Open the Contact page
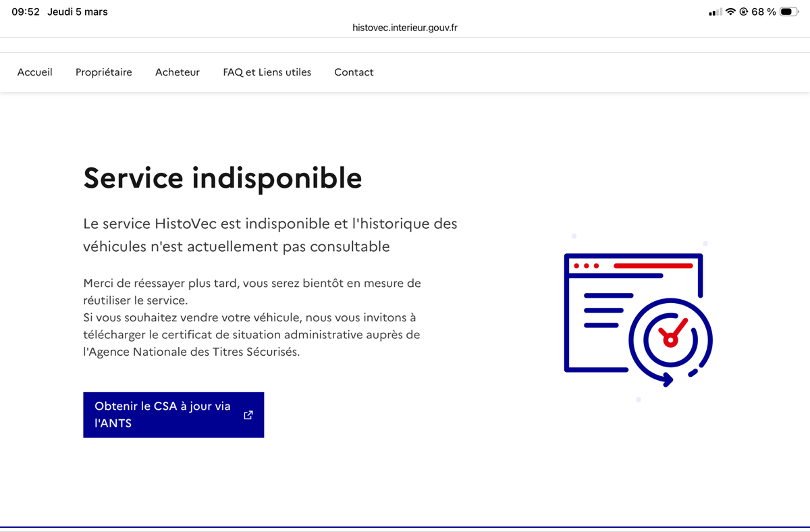Image resolution: width=810 pixels, height=532 pixels. pyautogui.click(x=354, y=72)
